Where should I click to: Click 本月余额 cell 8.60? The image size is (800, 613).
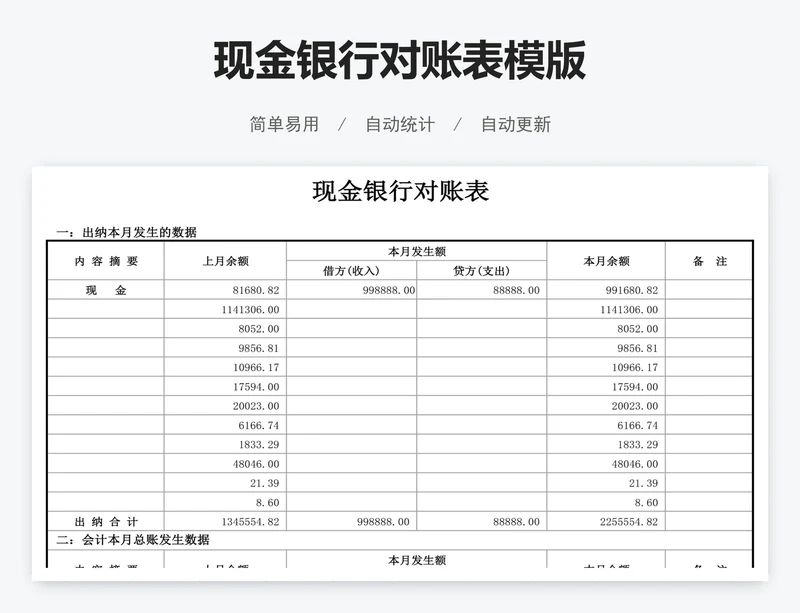pos(606,502)
